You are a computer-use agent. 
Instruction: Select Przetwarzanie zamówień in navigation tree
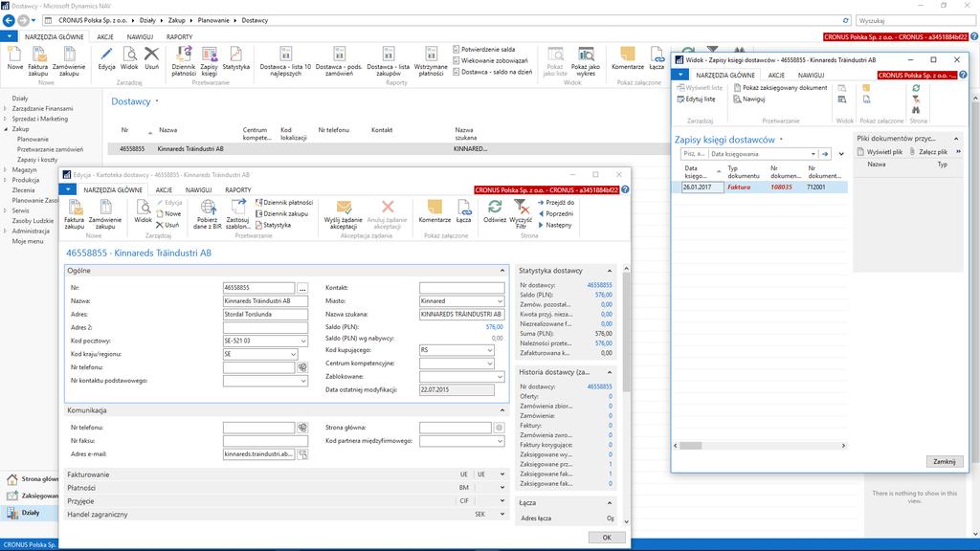point(50,149)
